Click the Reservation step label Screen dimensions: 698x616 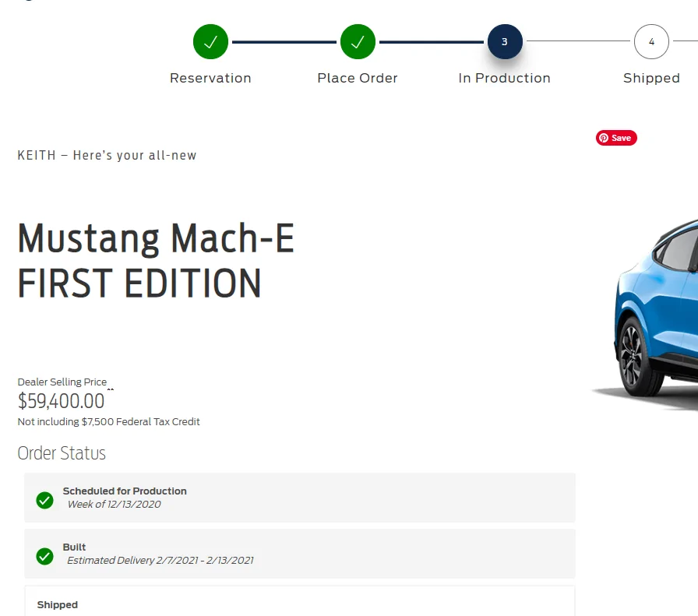[210, 79]
